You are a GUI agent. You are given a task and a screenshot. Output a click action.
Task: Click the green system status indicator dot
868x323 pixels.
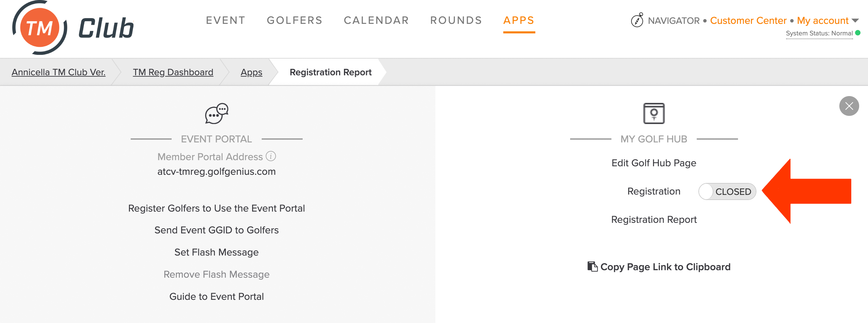point(858,33)
